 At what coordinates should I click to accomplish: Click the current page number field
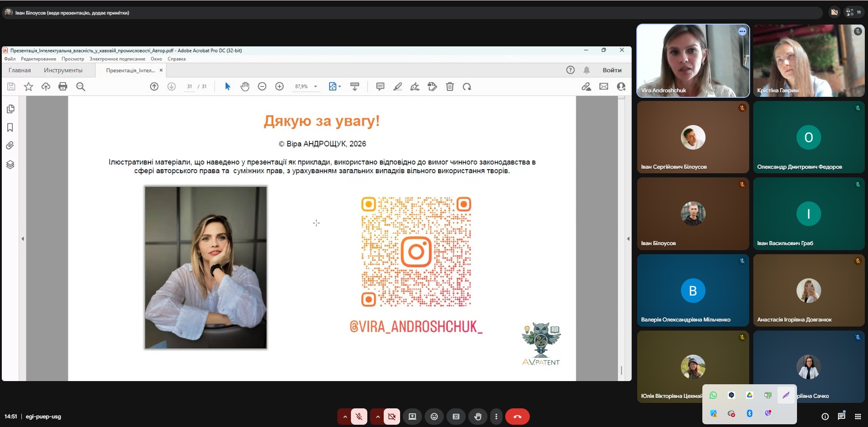189,86
